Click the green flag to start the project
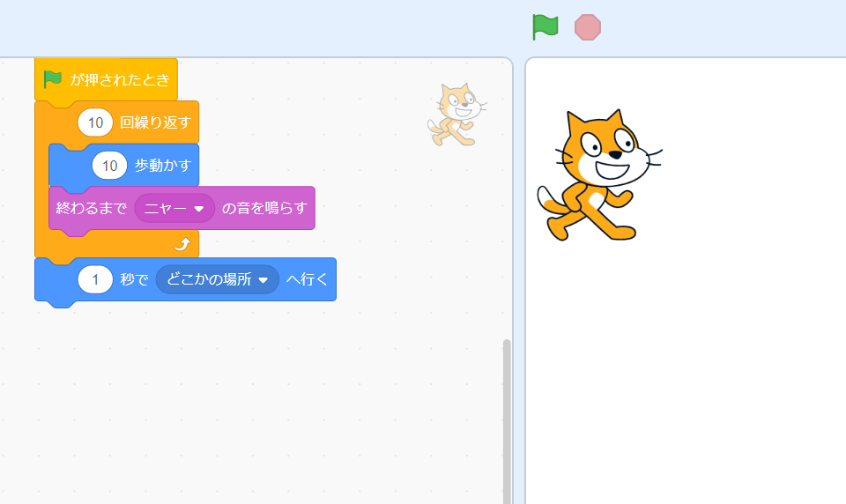This screenshot has width=846, height=504. (545, 27)
